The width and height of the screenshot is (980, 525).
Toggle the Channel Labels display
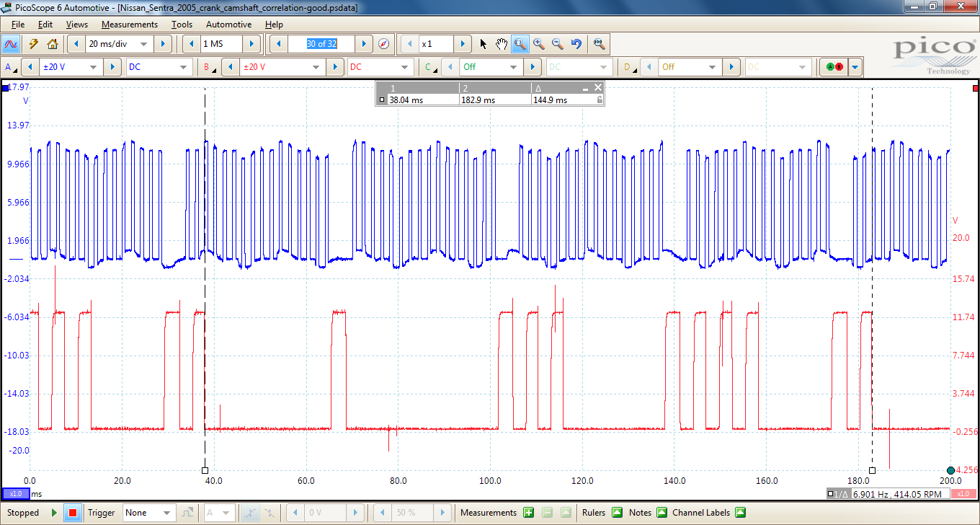(740, 513)
